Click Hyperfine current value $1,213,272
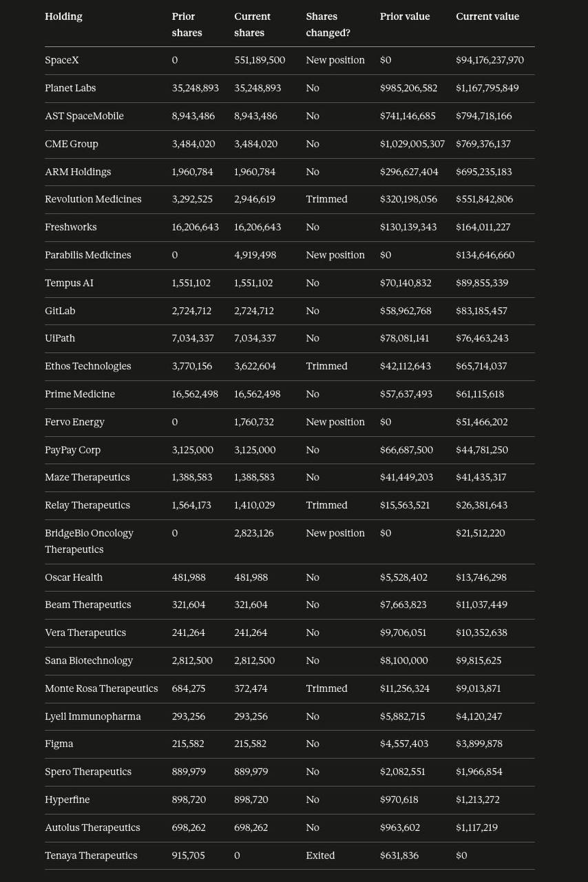The width and height of the screenshot is (588, 882). 478,800
